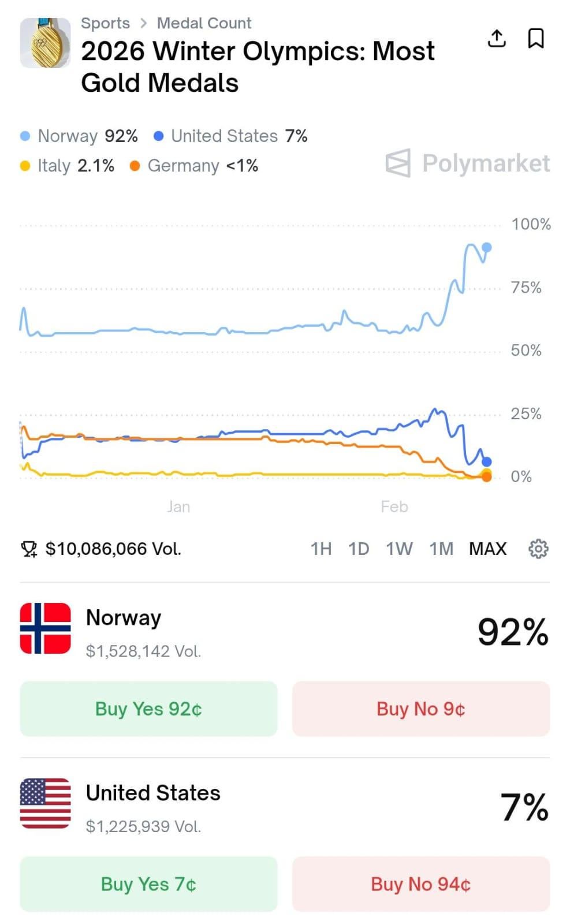Tap the trophy volume icon

pos(29,549)
